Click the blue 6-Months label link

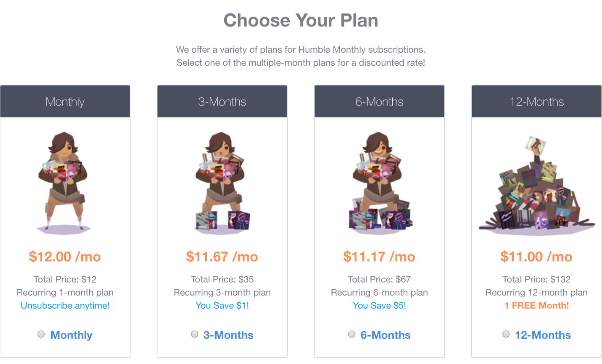point(385,335)
